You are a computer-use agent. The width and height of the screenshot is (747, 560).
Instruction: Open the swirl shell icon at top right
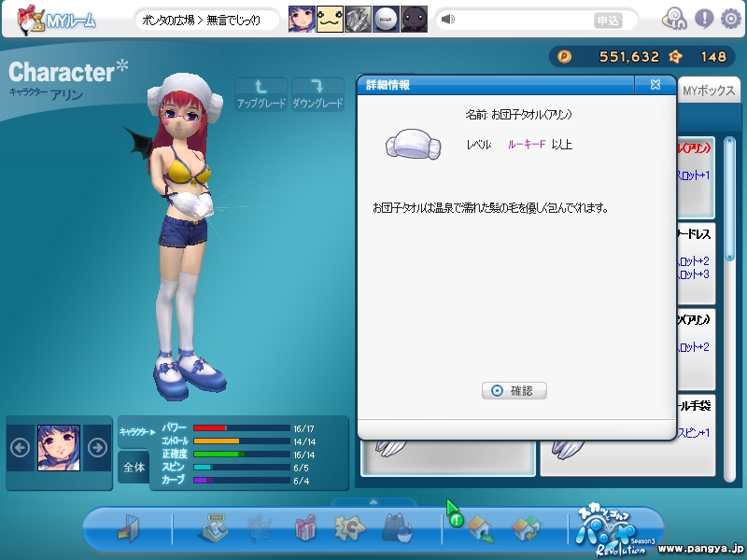point(674,20)
